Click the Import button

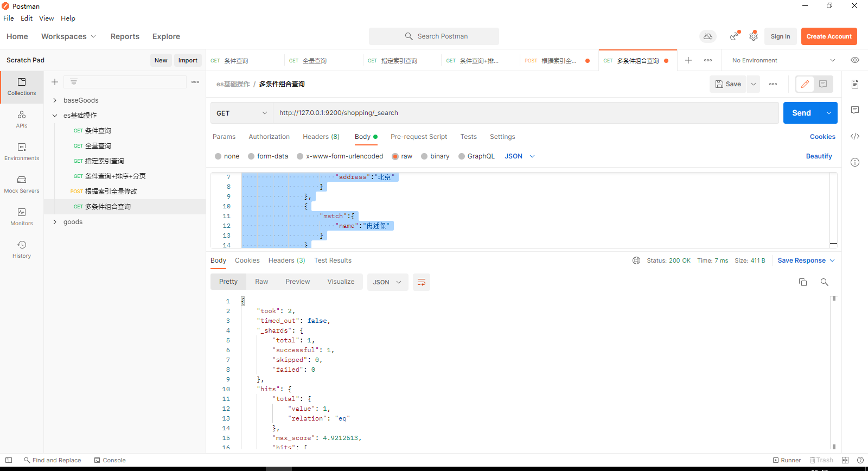tap(188, 60)
